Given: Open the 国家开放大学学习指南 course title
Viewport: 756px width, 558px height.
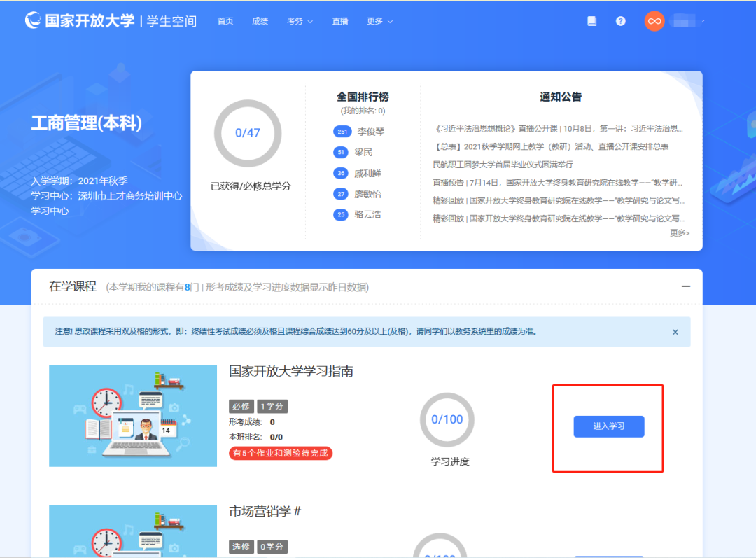Looking at the screenshot, I should (x=291, y=371).
